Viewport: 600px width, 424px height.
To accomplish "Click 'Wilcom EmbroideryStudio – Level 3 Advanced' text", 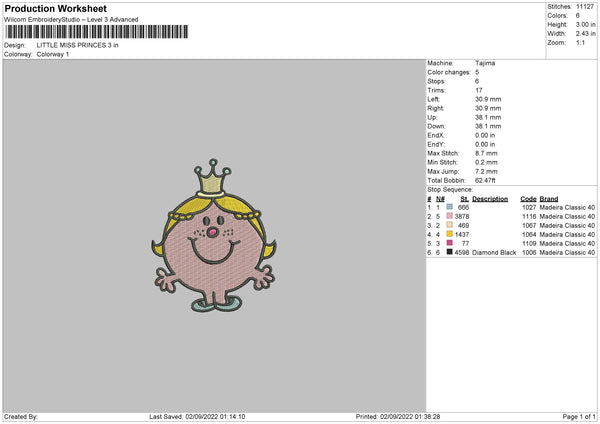I will tap(71, 20).
